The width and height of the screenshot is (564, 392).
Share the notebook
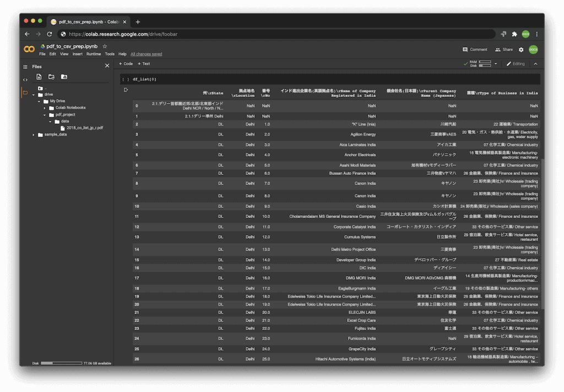504,50
